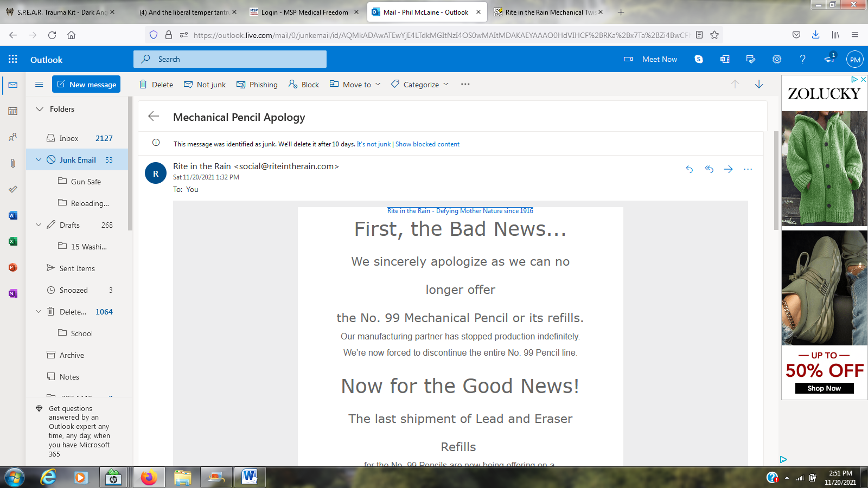Open the Notes folder
The width and height of the screenshot is (868, 488).
[77, 377]
